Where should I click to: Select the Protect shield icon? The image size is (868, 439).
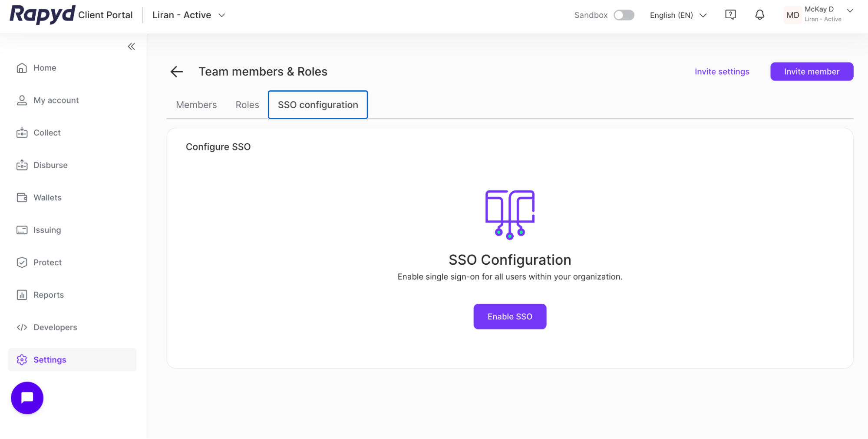pos(22,262)
